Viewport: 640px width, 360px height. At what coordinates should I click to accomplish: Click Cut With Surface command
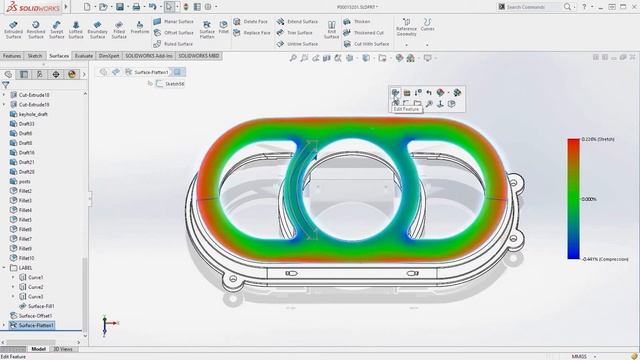pyautogui.click(x=367, y=44)
